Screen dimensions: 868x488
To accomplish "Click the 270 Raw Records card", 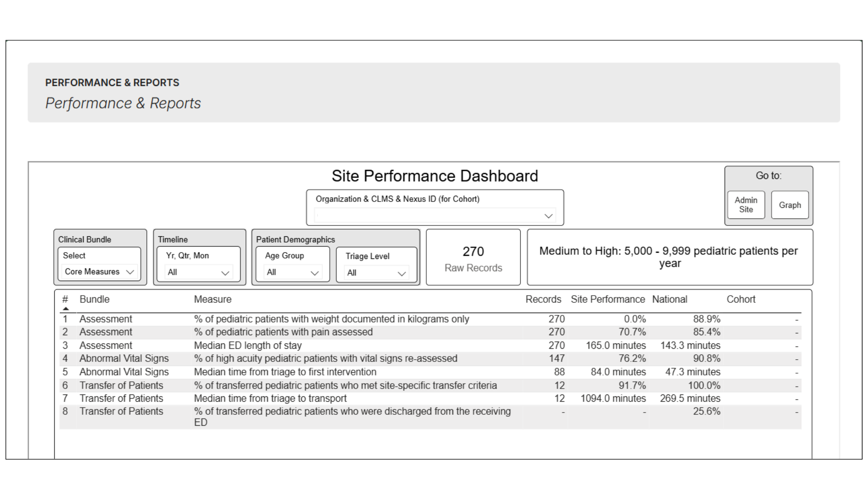I will 473,258.
